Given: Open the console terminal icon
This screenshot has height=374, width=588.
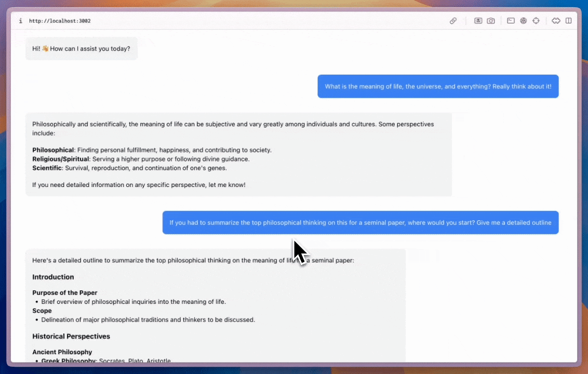Looking at the screenshot, I should coord(511,21).
